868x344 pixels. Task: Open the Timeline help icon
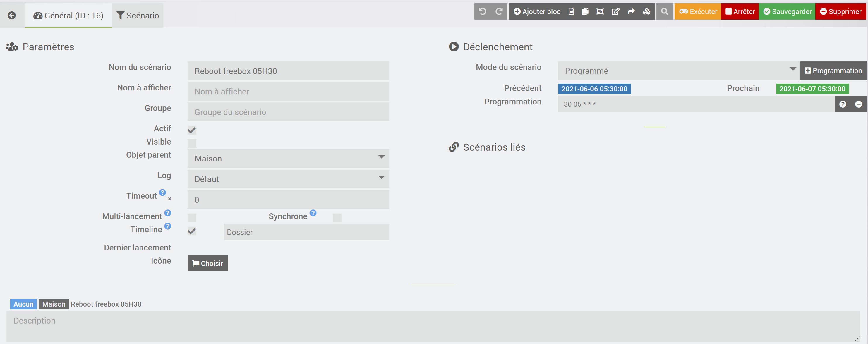(x=168, y=226)
